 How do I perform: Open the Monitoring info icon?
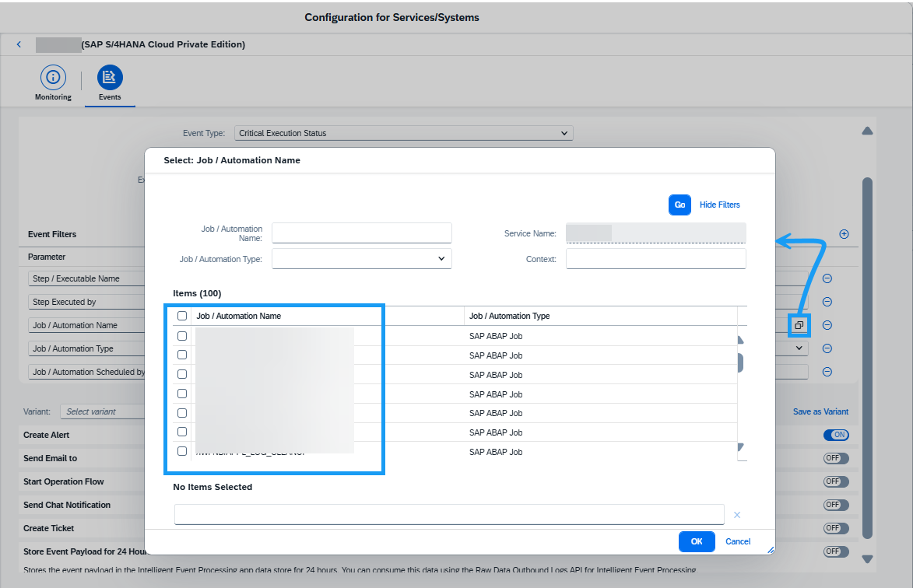click(53, 78)
